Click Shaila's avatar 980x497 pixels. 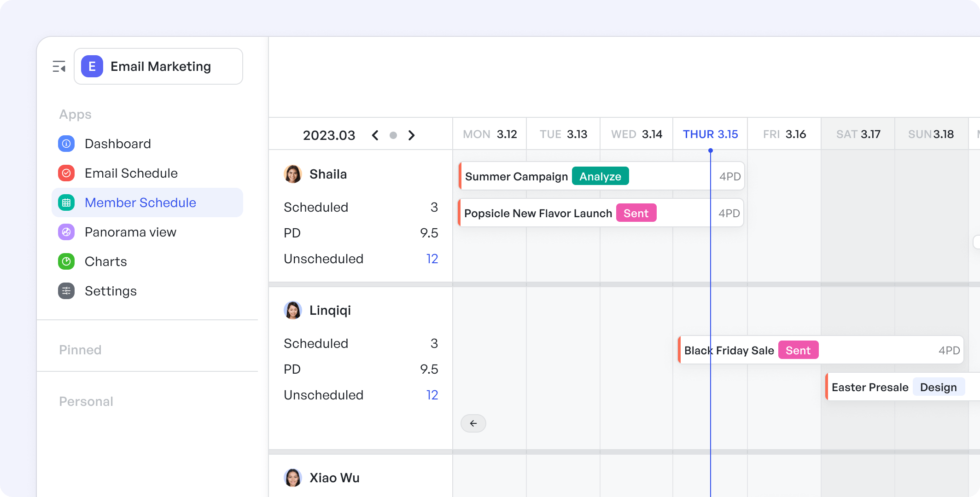[293, 174]
